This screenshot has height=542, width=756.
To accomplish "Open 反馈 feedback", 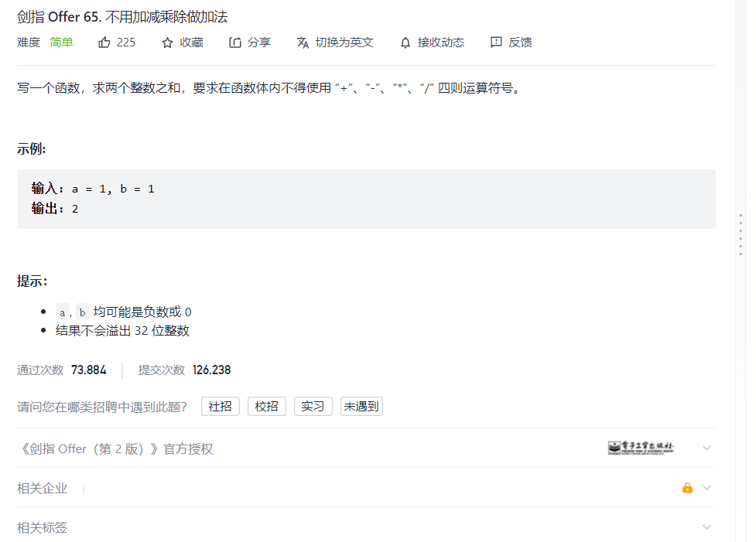I will [520, 43].
